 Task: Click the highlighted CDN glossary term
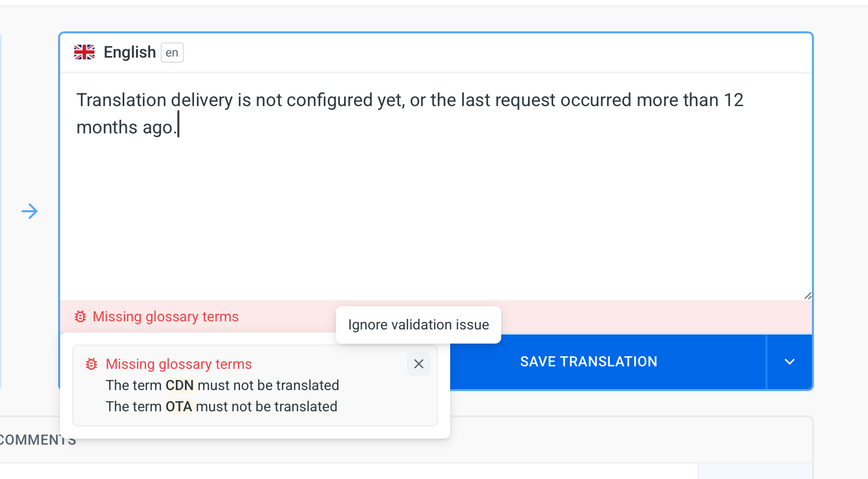coord(180,385)
